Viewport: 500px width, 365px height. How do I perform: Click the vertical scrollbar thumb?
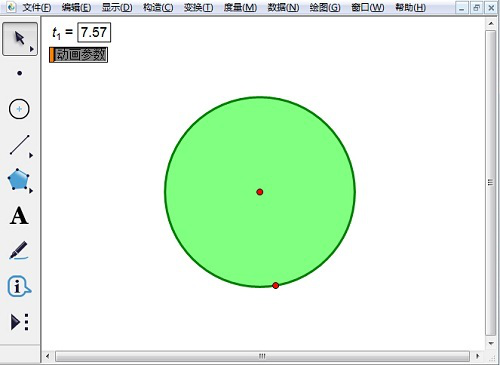[x=490, y=183]
